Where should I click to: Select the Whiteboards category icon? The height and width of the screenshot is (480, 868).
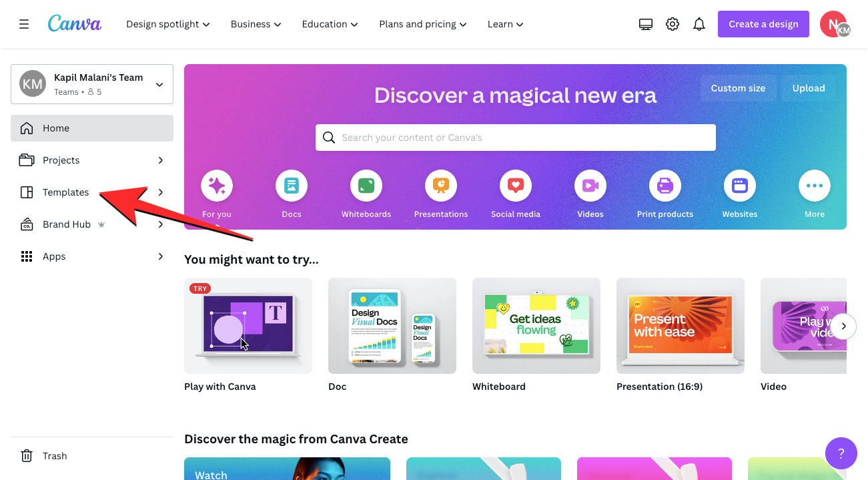coord(366,186)
